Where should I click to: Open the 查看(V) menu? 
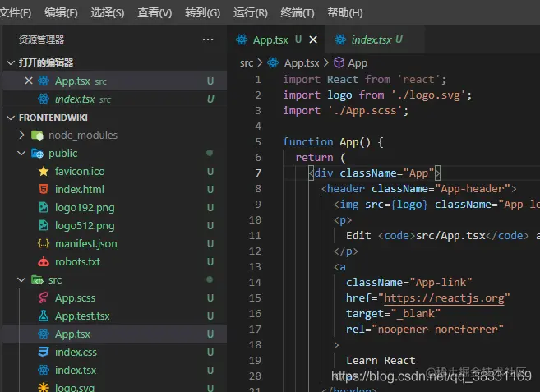155,13
